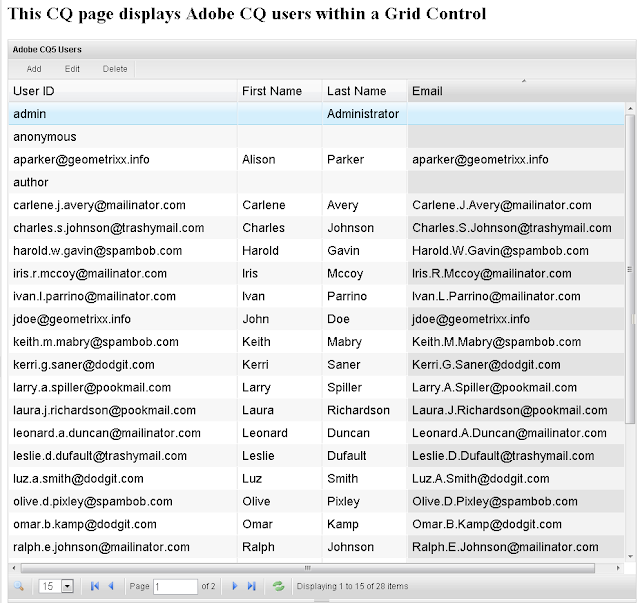
Task: Select the admin user row
Action: [x=316, y=114]
